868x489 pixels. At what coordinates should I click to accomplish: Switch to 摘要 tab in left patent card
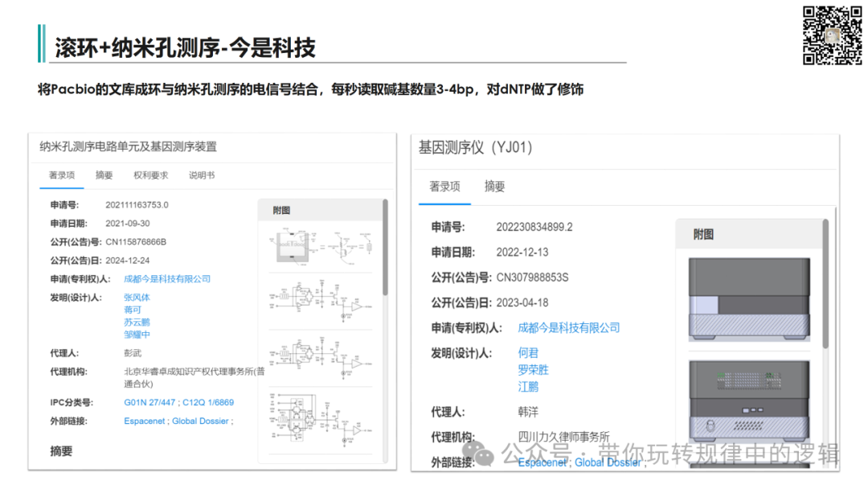[x=104, y=175]
